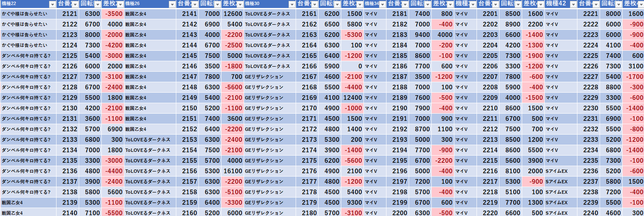644x216 pixels.
Task: Select the 3100 cell in row 2226
Action: (633, 66)
